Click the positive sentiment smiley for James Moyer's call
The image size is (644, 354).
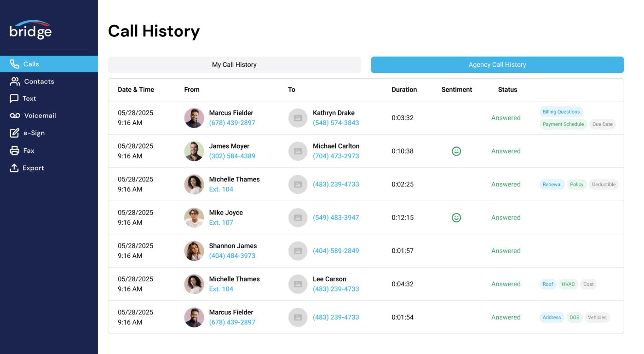click(x=456, y=151)
